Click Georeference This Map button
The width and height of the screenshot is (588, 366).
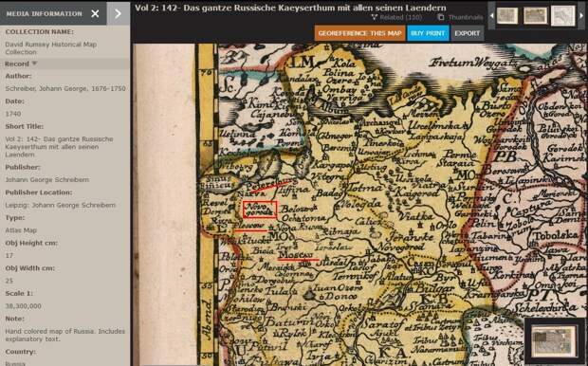(x=359, y=33)
